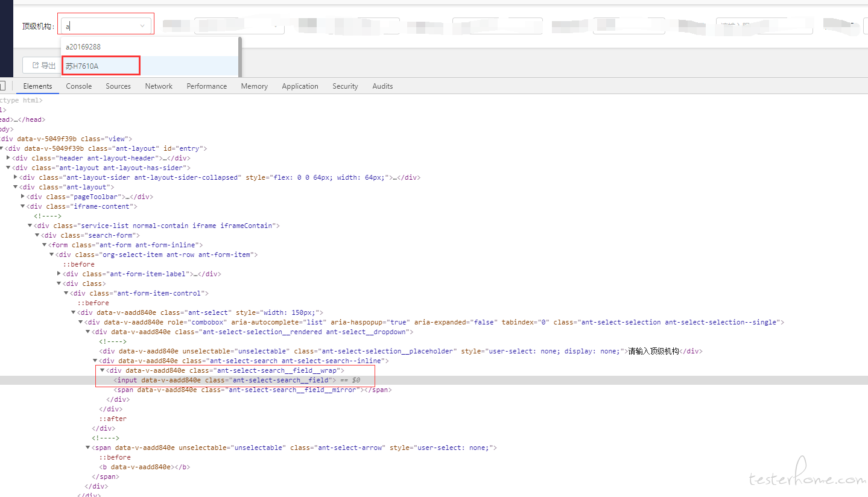This screenshot has height=497, width=868.
Task: Open the 顶级机构 dropdown arrow
Action: pyautogui.click(x=143, y=26)
